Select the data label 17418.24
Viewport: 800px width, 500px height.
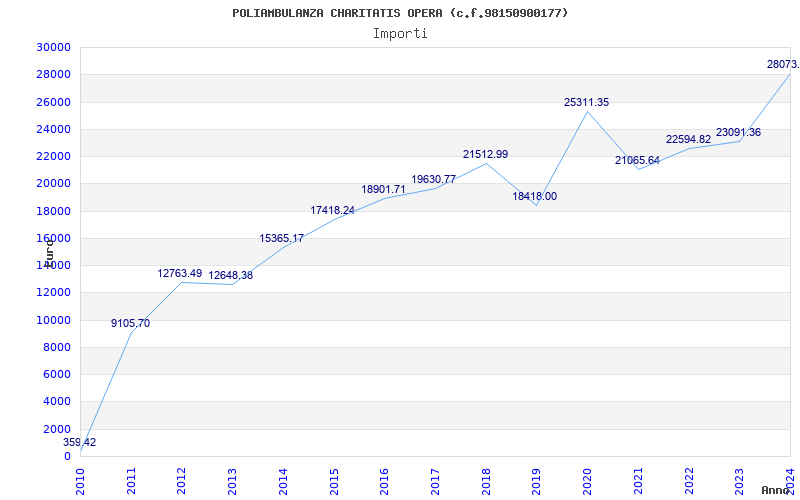[x=333, y=210]
